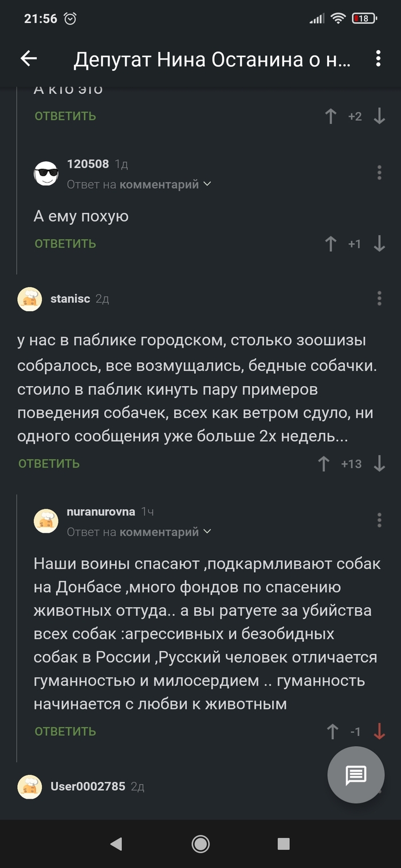Open options menu for stanisc comment
401x868 pixels.
(379, 298)
